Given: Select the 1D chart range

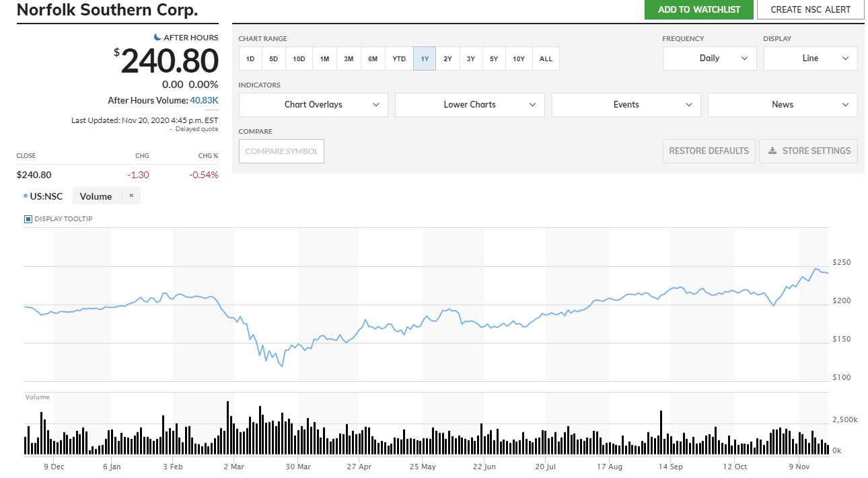Looking at the screenshot, I should click(x=250, y=58).
